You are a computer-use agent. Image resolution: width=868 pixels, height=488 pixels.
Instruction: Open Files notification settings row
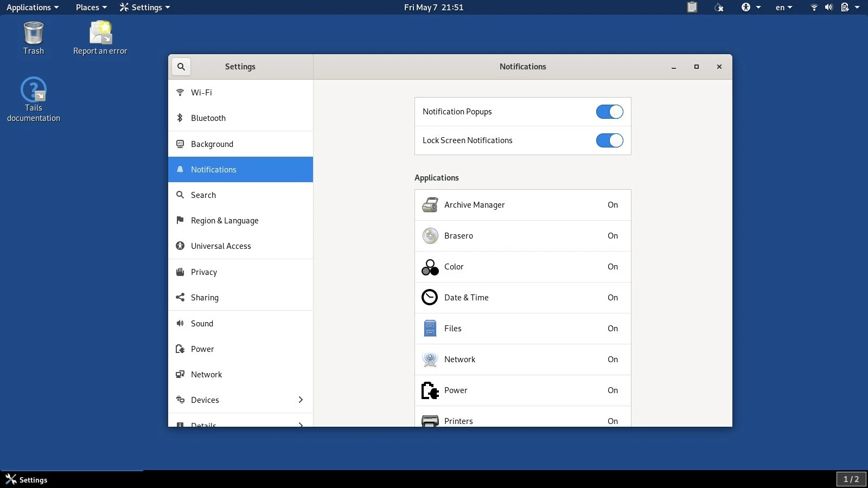click(523, 329)
